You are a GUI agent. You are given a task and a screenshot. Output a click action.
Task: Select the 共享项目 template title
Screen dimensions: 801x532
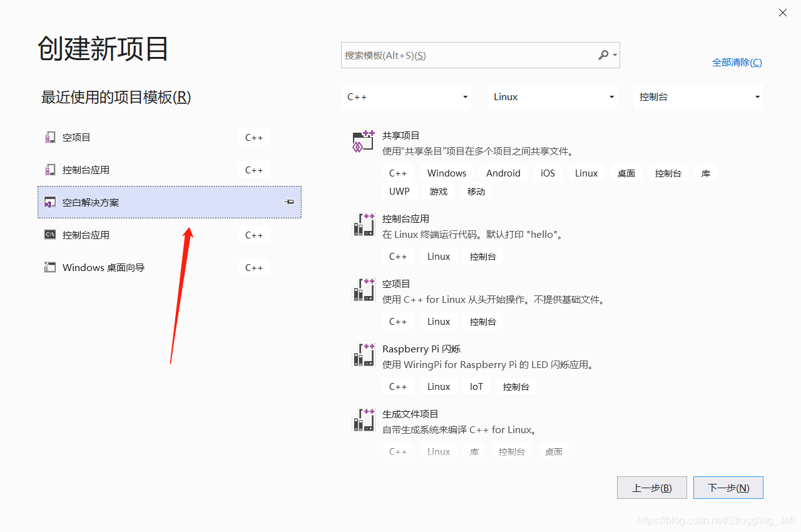pyautogui.click(x=401, y=135)
